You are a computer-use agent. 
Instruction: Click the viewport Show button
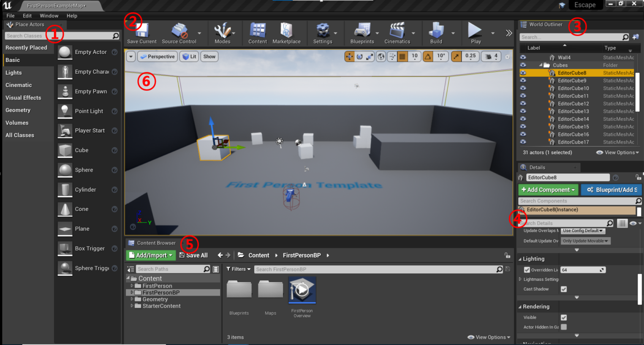pos(209,57)
